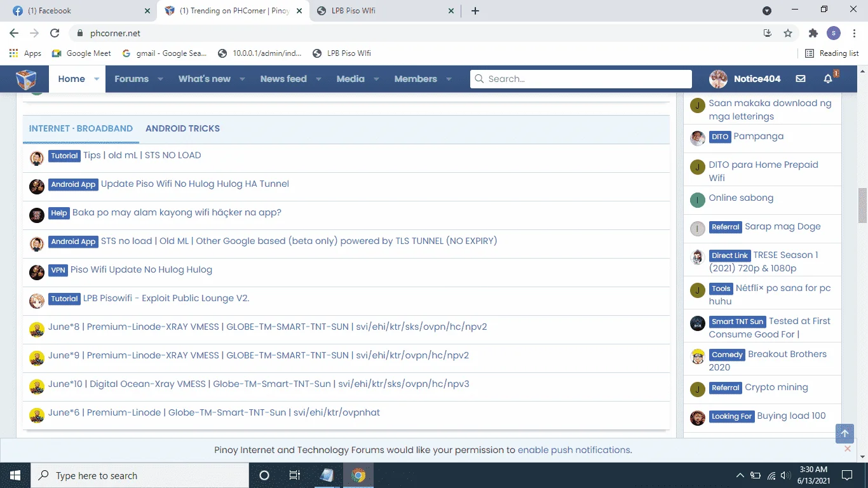The height and width of the screenshot is (488, 868).
Task: Expand the Members dropdown arrow
Action: [x=449, y=79]
